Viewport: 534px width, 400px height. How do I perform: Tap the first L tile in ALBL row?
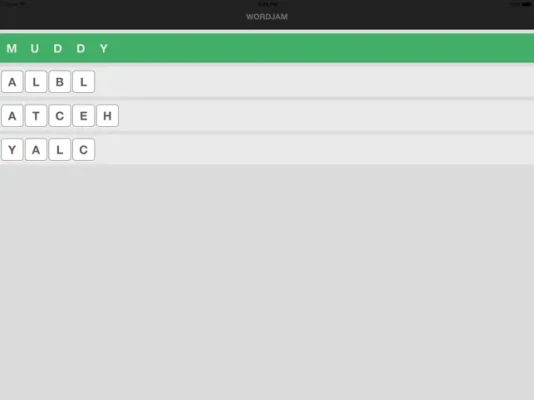coord(36,82)
